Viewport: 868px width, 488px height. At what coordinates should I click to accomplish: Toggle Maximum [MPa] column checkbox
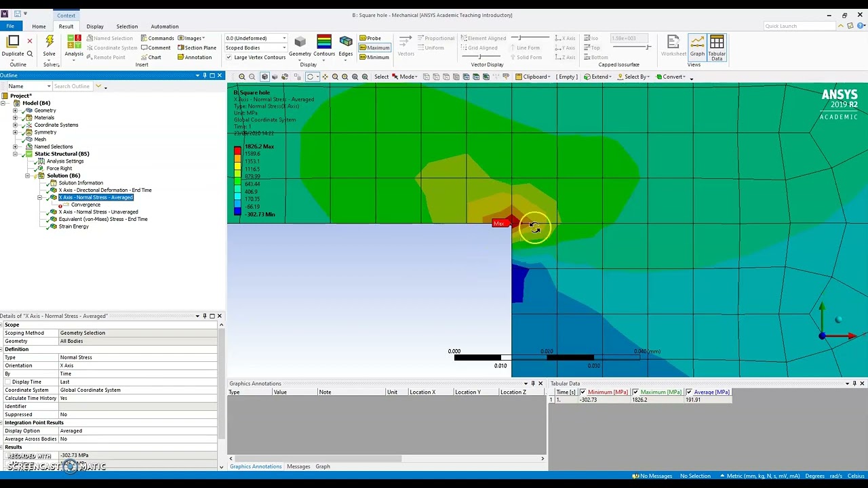[635, 392]
